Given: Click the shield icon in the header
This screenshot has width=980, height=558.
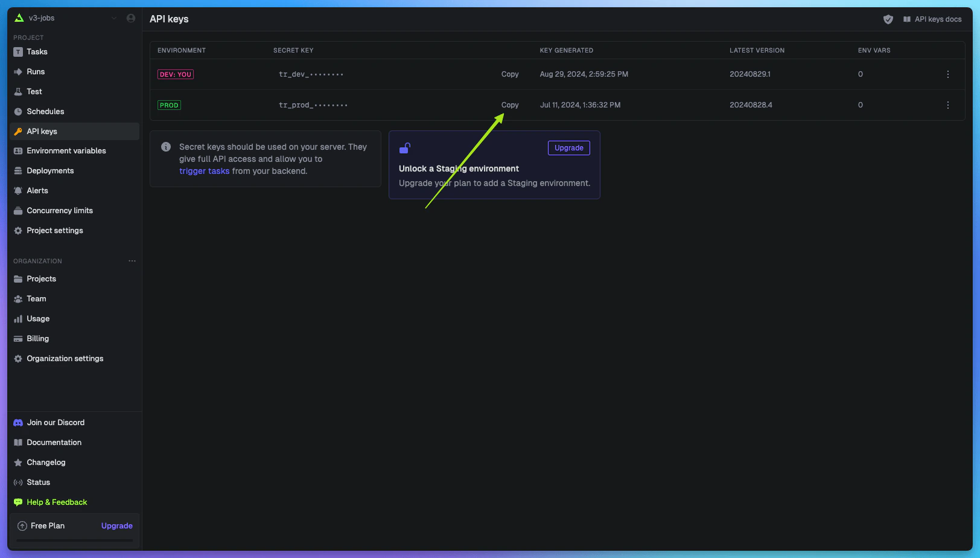Looking at the screenshot, I should [x=888, y=19].
